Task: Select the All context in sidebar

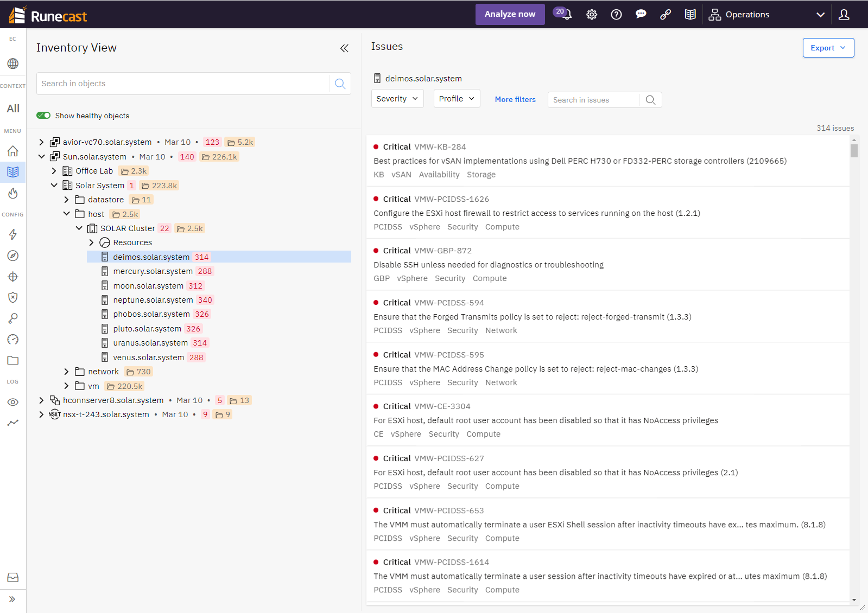Action: [13, 108]
